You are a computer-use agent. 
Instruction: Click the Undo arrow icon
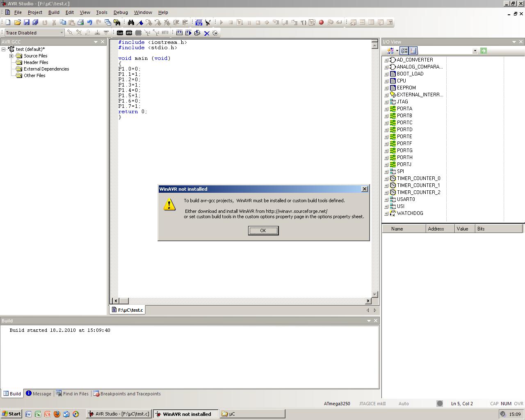click(89, 23)
